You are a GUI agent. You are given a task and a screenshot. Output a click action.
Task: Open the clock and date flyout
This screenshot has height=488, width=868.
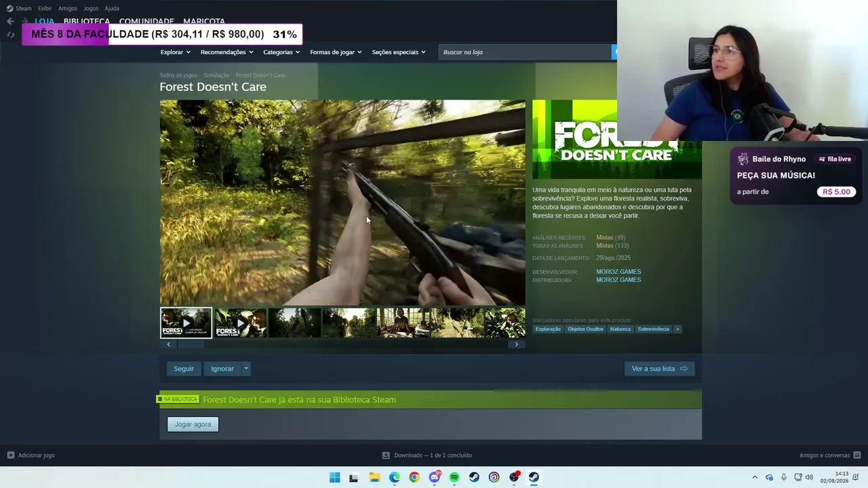[x=835, y=477]
